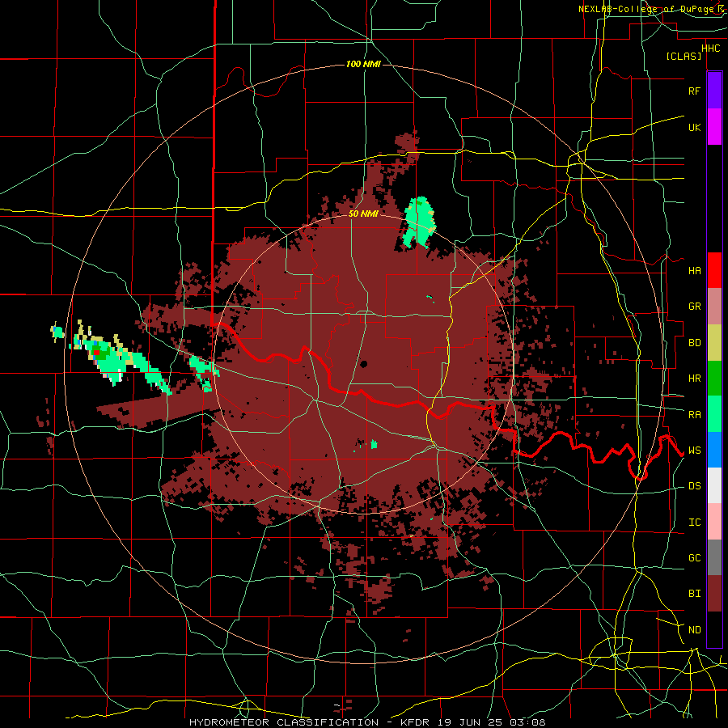Viewport: 728px width, 728px height.
Task: Click the white DS dry snow swatch
Action: (714, 485)
